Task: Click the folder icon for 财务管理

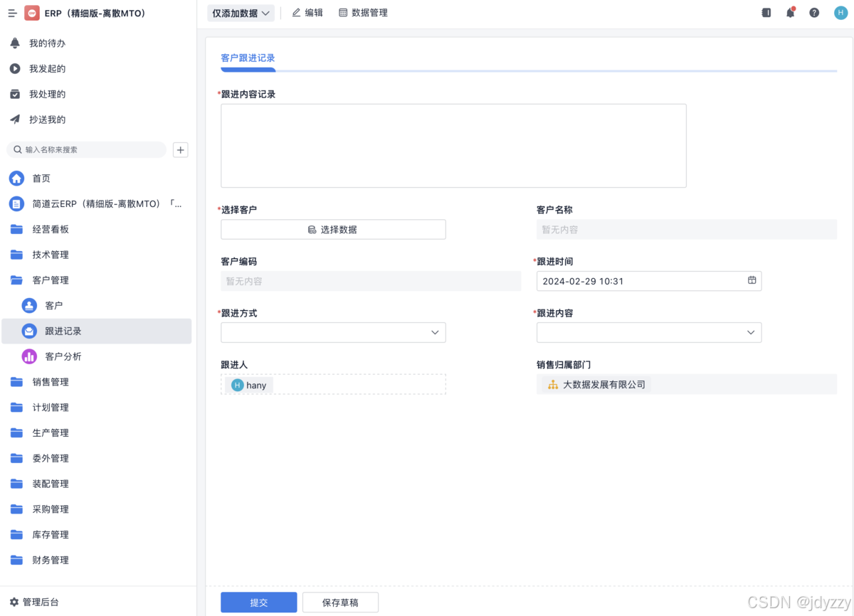Action: (x=16, y=560)
